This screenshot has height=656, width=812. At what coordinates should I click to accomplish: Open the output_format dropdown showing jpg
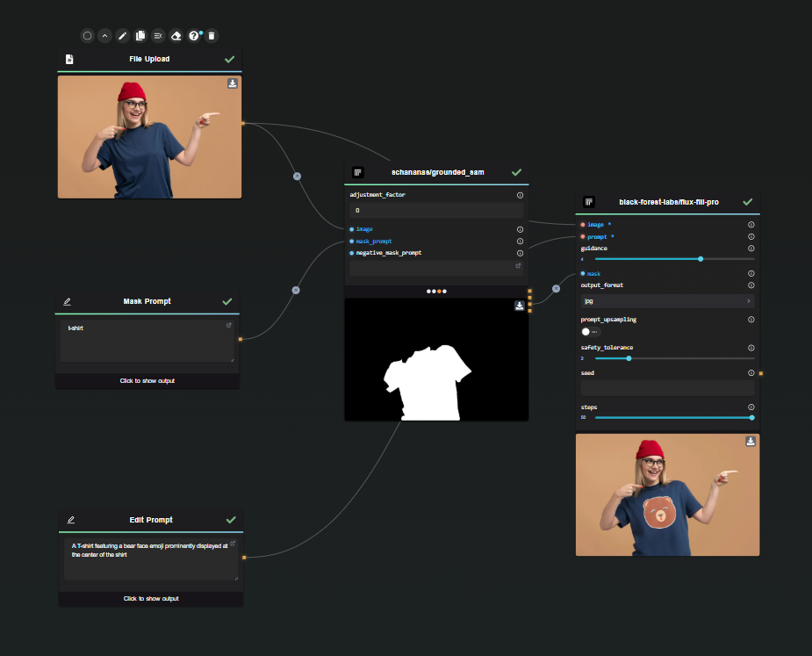pos(667,301)
